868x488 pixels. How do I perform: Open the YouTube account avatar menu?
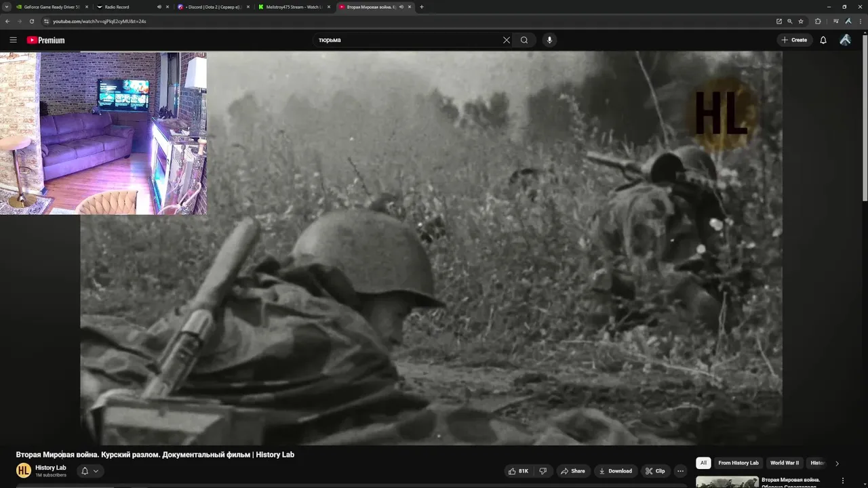coord(845,40)
